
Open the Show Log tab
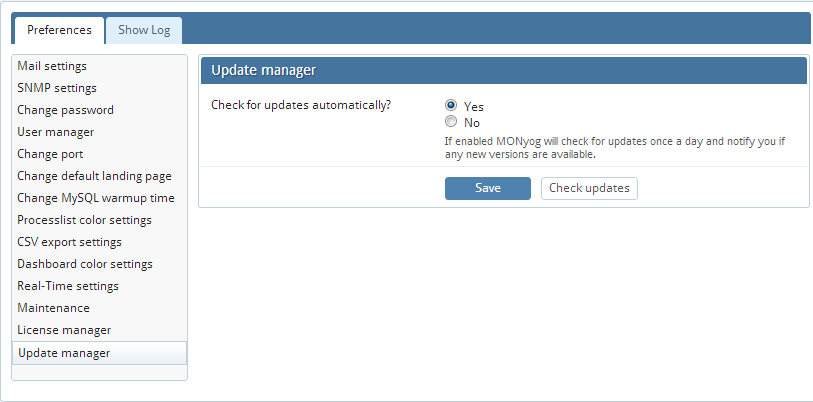tap(144, 30)
